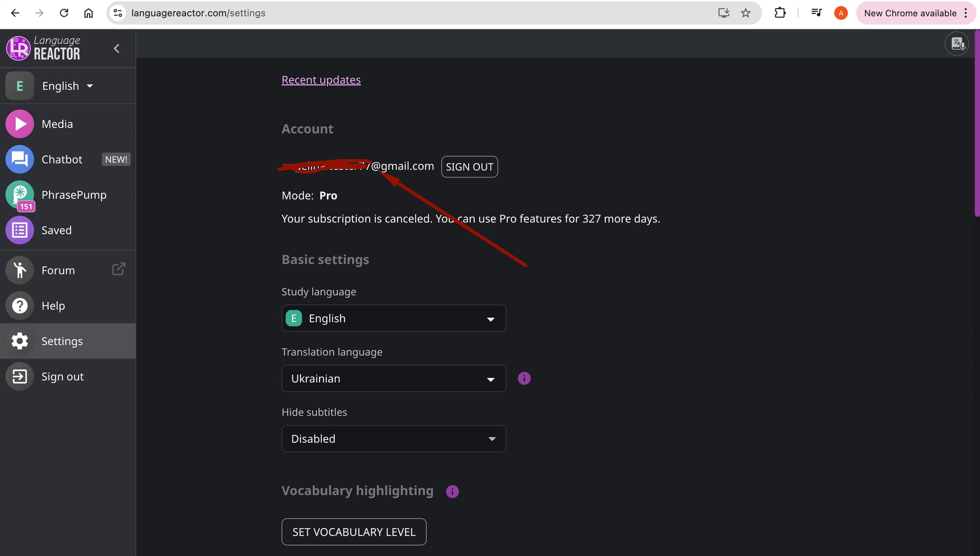Screen dimensions: 980x556
Task: Collapse the sidebar with the chevron
Action: point(116,48)
